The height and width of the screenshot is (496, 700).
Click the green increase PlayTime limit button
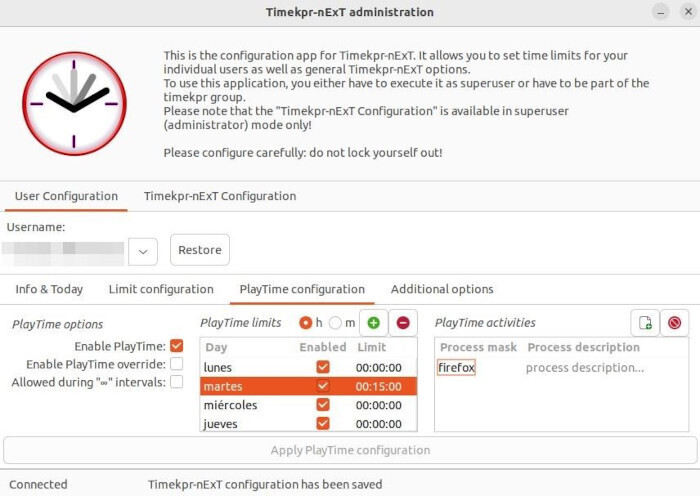373,323
